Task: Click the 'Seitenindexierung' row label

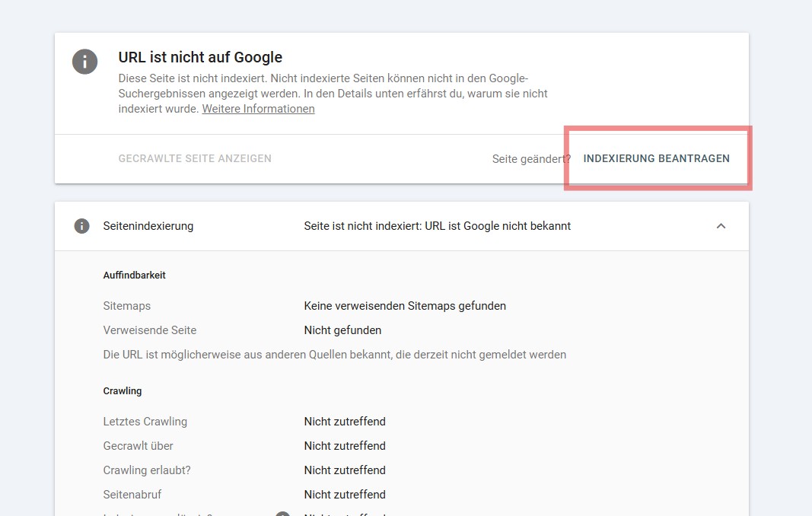Action: click(x=148, y=226)
